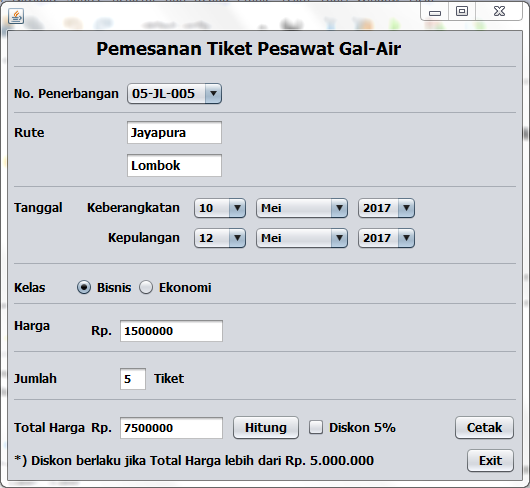530x488 pixels.
Task: Click the Total Harga field showing 7500000
Action: (171, 428)
